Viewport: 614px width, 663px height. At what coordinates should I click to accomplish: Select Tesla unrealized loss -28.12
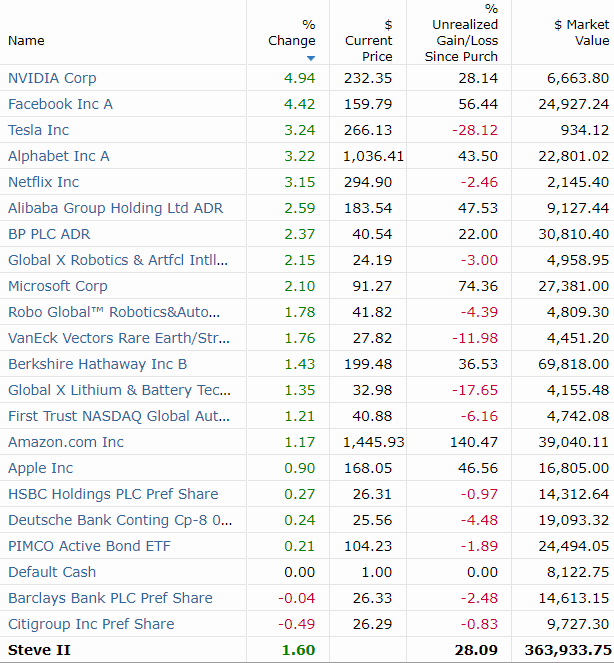[475, 130]
